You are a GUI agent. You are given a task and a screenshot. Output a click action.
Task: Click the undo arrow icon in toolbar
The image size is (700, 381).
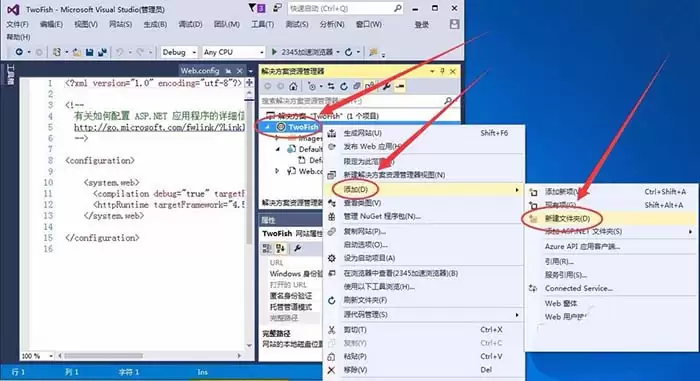120,52
